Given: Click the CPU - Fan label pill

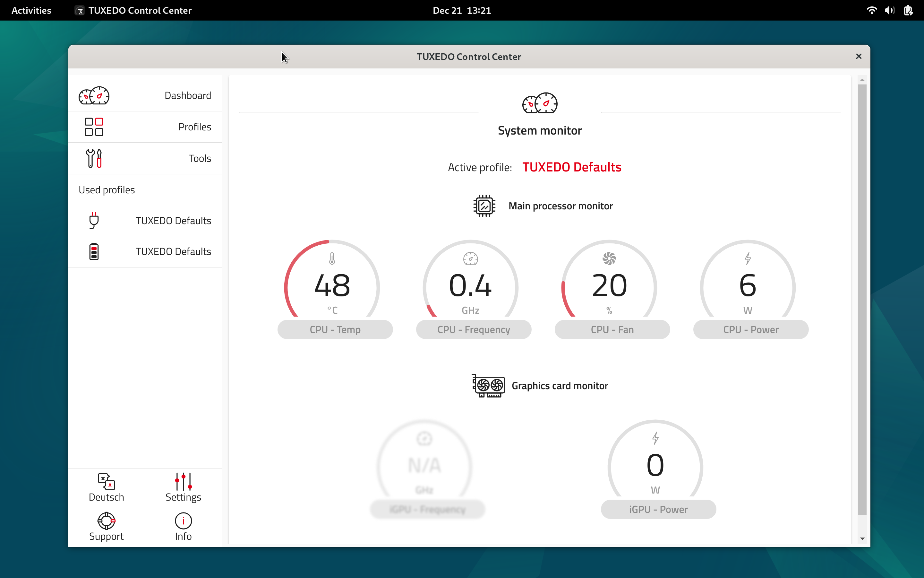Looking at the screenshot, I should tap(612, 329).
